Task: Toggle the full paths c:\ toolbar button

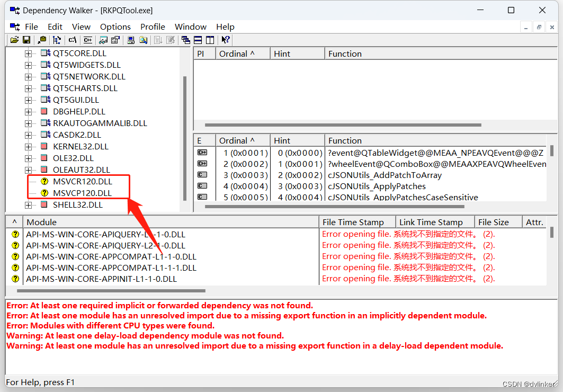Action: pos(73,40)
